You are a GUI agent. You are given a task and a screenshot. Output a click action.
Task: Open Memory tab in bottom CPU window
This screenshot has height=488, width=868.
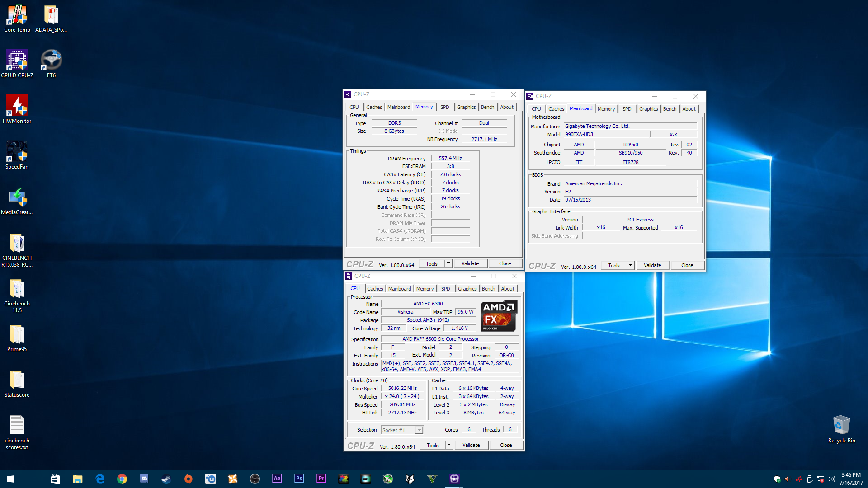[425, 289]
